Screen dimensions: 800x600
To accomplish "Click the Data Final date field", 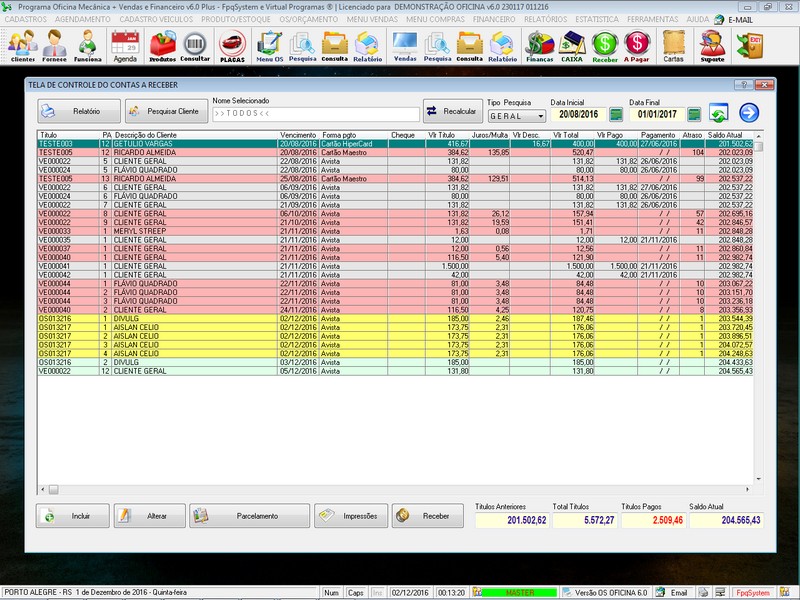I will point(657,114).
